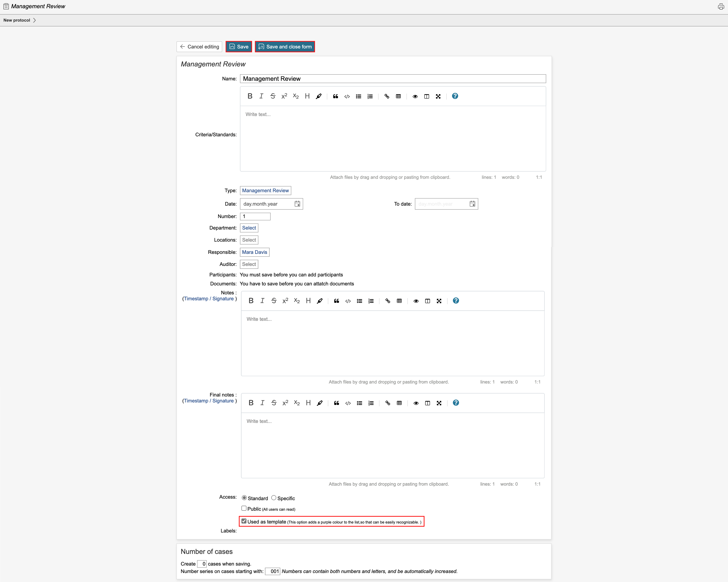Open the Department Select dropdown

[x=249, y=228]
